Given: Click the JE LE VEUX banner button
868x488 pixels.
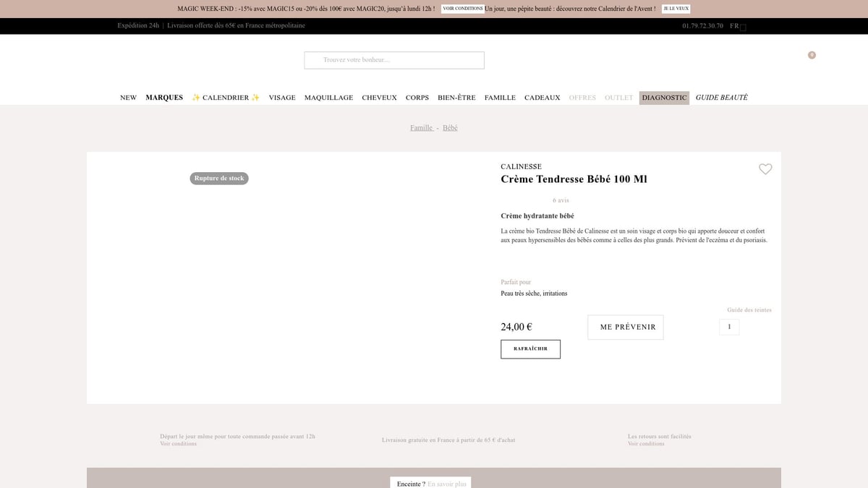Looking at the screenshot, I should coord(676,9).
